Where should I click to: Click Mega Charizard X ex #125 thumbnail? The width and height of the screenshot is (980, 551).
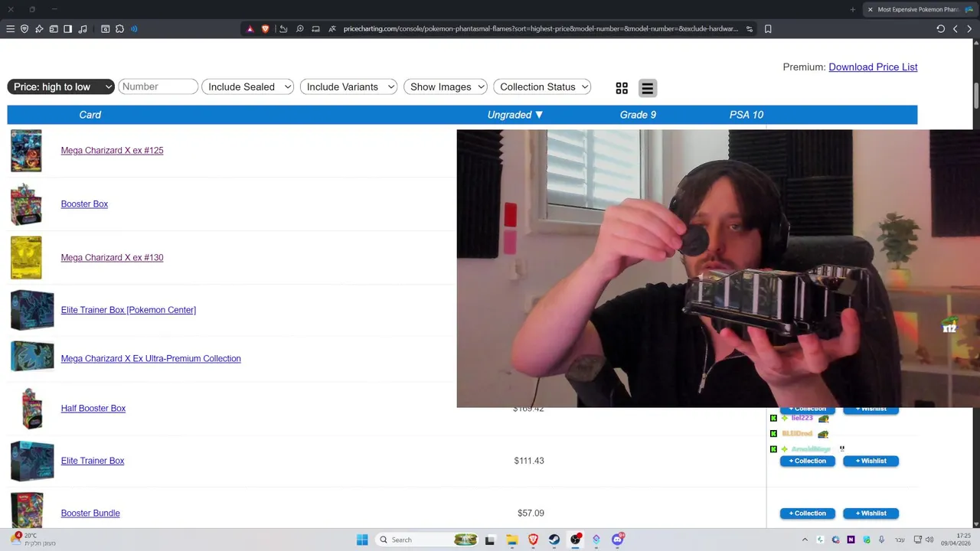pos(26,151)
